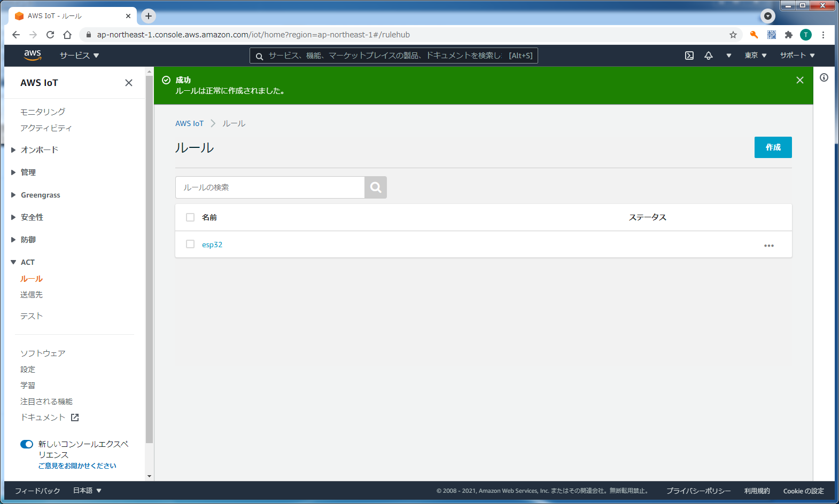Open the browser extensions puzzle icon

[789, 35]
